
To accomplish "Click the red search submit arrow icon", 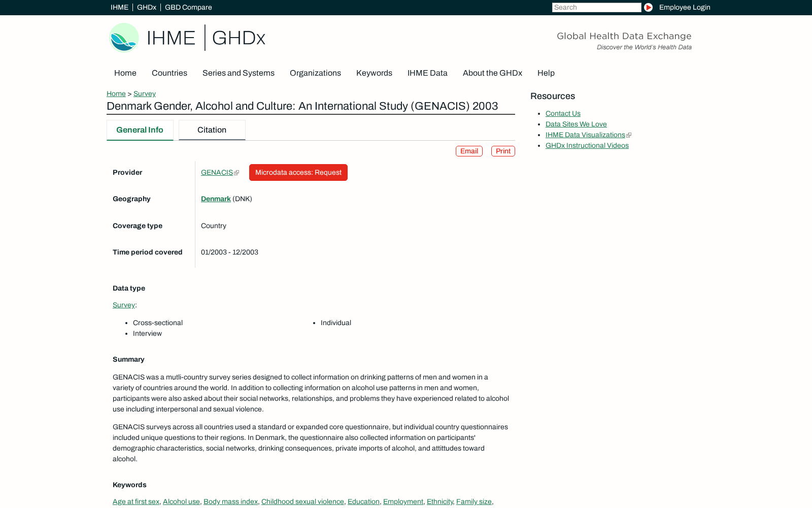I will pyautogui.click(x=648, y=7).
